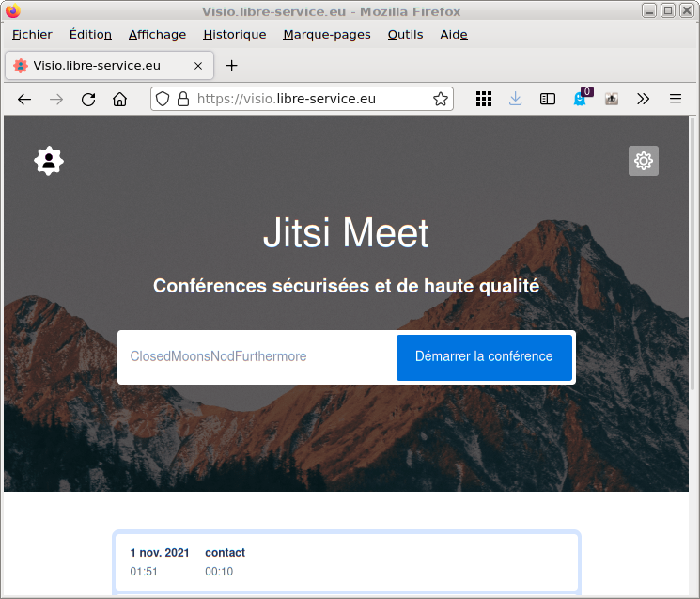Open the Firefox hamburger menu
The image size is (700, 599).
tap(676, 99)
